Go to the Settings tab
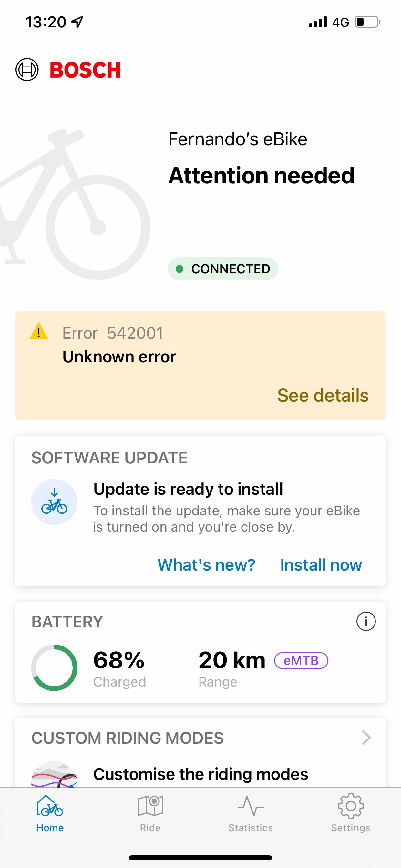The height and width of the screenshot is (868, 401). point(350,813)
